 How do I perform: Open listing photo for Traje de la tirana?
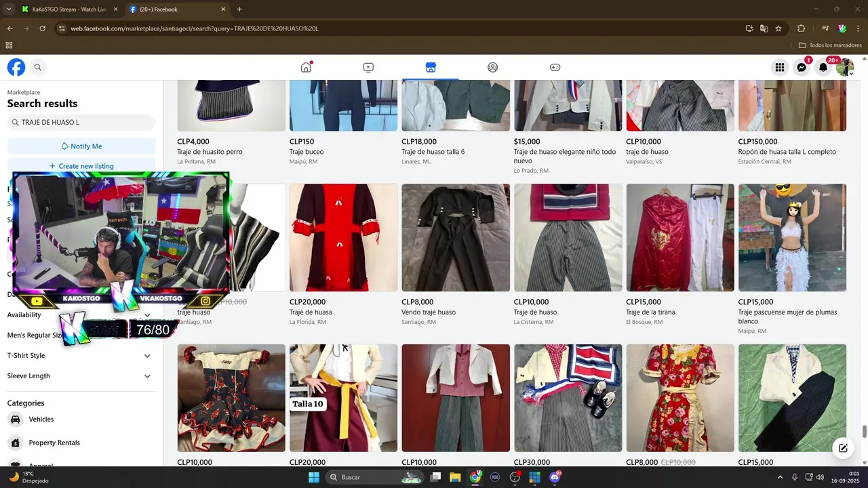680,238
